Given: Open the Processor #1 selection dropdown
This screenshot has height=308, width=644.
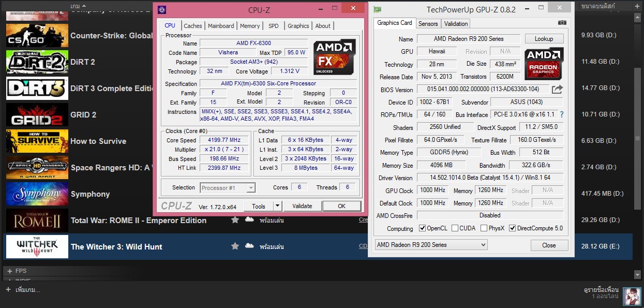Looking at the screenshot, I should 228,187.
